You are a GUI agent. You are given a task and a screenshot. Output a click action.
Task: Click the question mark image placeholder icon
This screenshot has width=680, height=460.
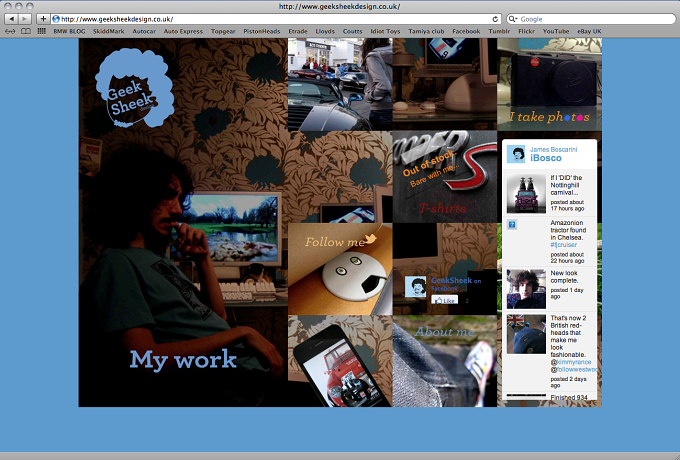coord(512,225)
